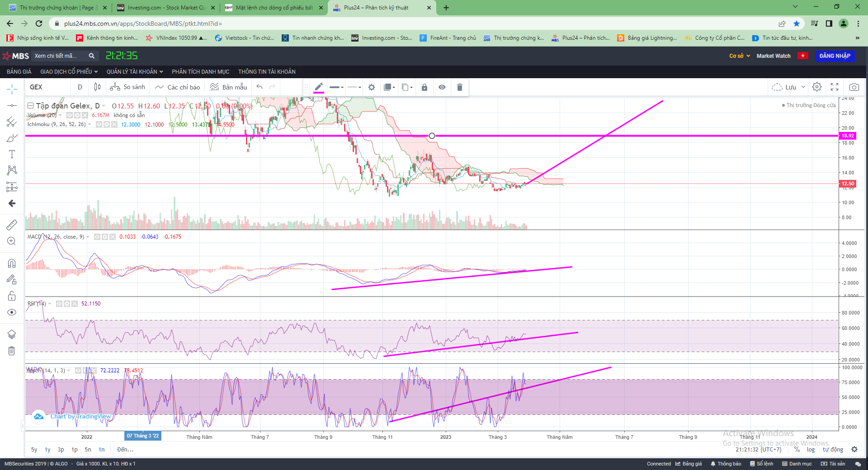Switch to Investing.com browser tab
The image size is (868, 470).
166,8
